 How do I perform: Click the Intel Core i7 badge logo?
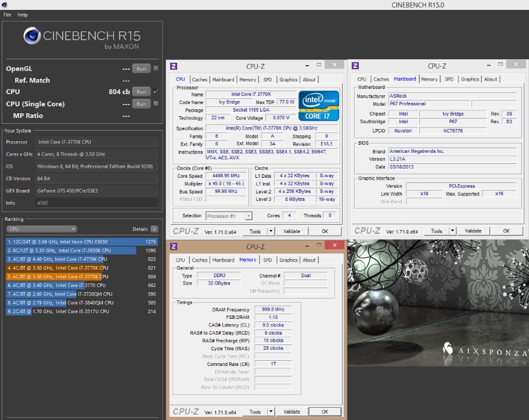tap(318, 106)
